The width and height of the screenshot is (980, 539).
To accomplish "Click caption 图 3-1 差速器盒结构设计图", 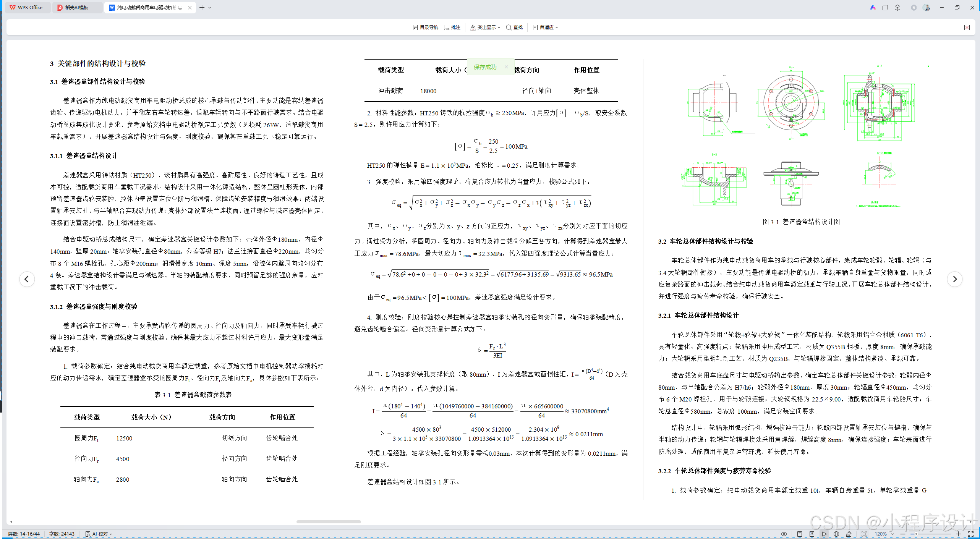I will 801,222.
